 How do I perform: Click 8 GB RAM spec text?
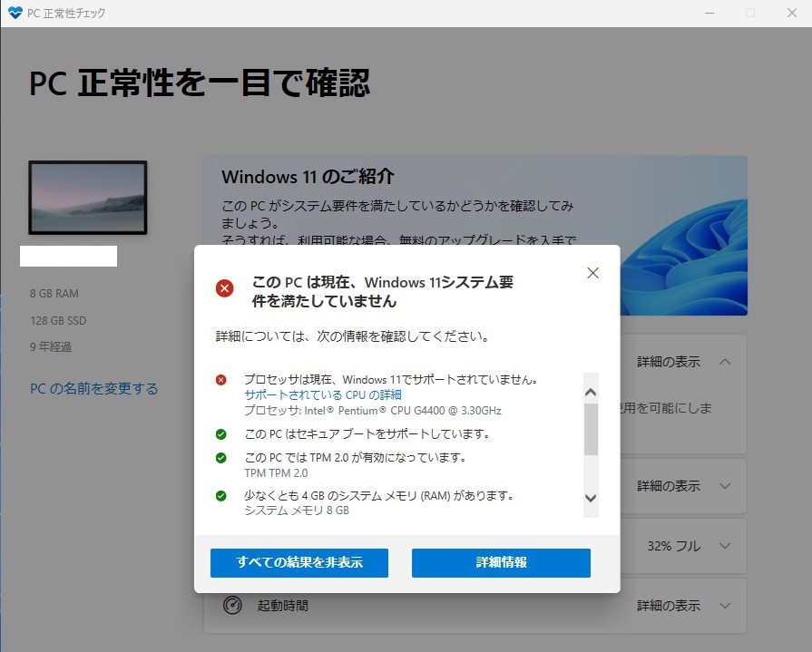tap(54, 294)
